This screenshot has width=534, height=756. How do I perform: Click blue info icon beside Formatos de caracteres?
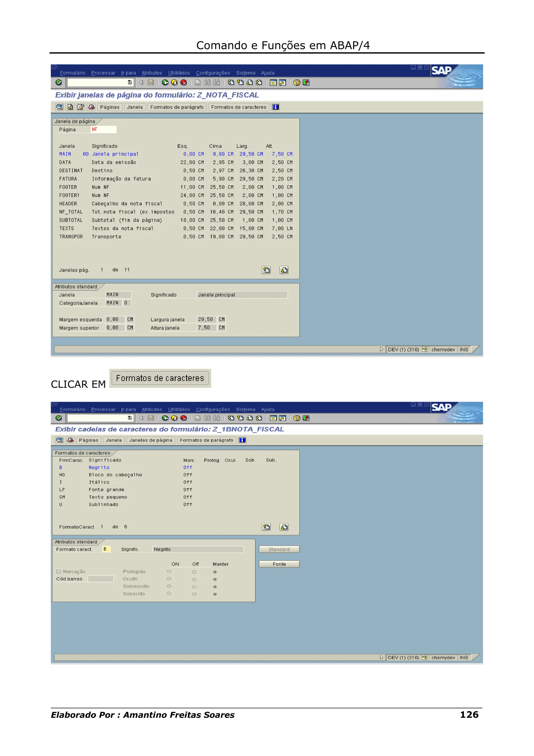point(275,107)
